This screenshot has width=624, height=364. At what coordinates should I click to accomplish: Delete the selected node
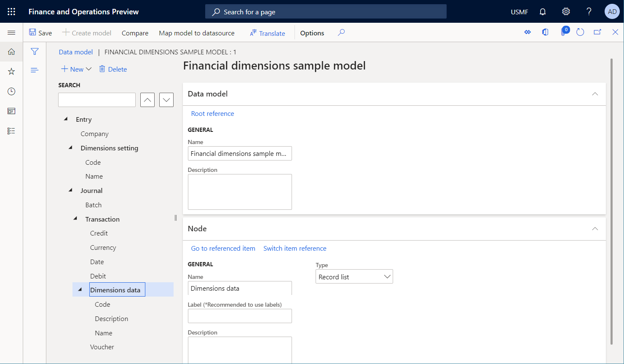pyautogui.click(x=113, y=69)
